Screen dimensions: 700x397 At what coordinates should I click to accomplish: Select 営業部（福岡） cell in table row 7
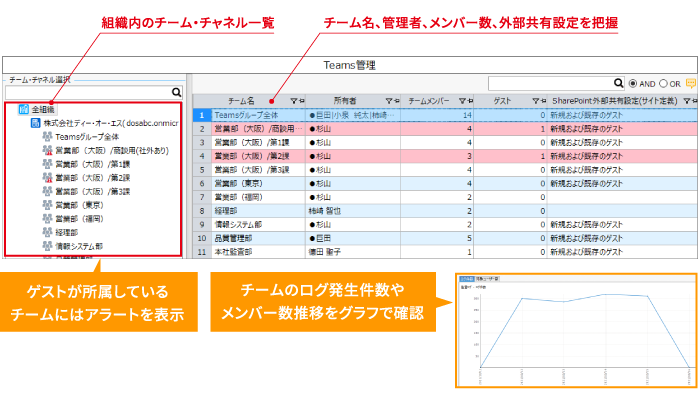coord(259,197)
